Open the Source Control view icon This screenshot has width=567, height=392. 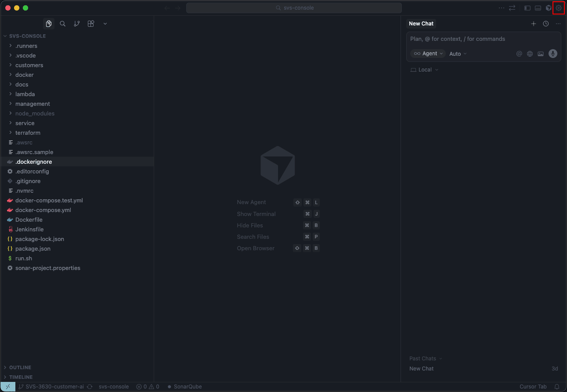[77, 24]
